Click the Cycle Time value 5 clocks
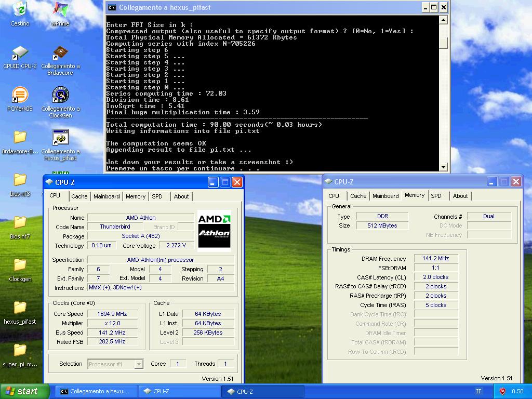Viewport: 532px width, 399px height. (436, 305)
